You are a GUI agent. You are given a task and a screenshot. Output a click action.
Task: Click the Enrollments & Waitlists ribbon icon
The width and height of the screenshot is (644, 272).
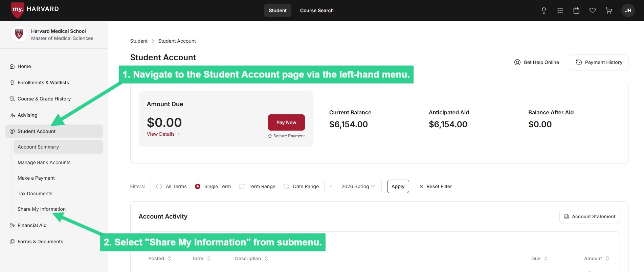pyautogui.click(x=12, y=83)
